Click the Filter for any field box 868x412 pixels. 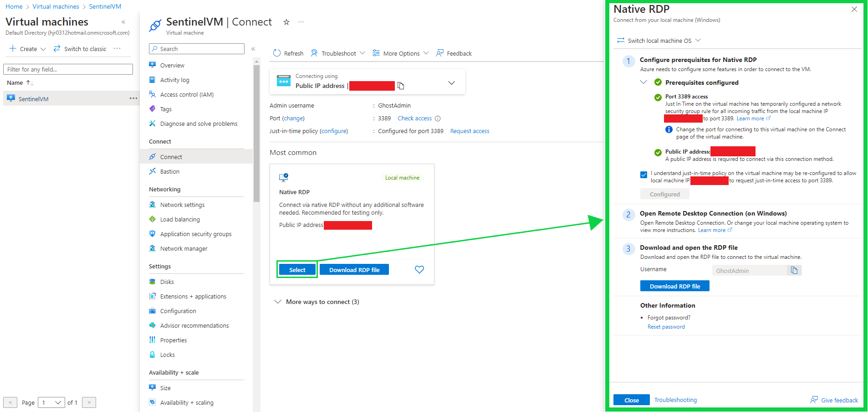68,69
